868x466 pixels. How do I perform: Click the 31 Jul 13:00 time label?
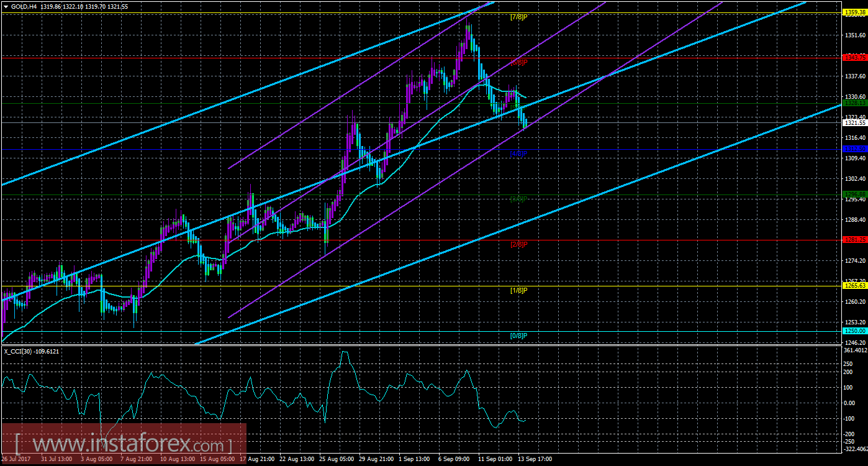click(55, 459)
